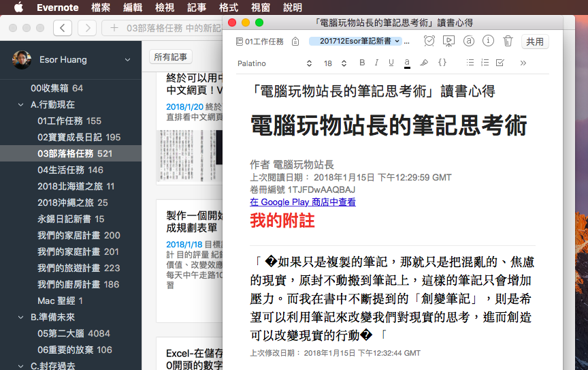Screen dimensions: 588x370
Task: Move note to trash
Action: point(508,41)
